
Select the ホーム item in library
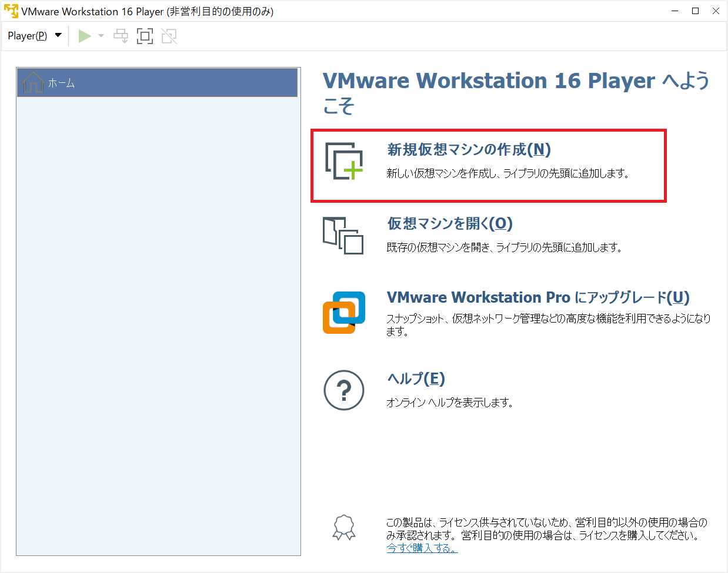[x=157, y=83]
